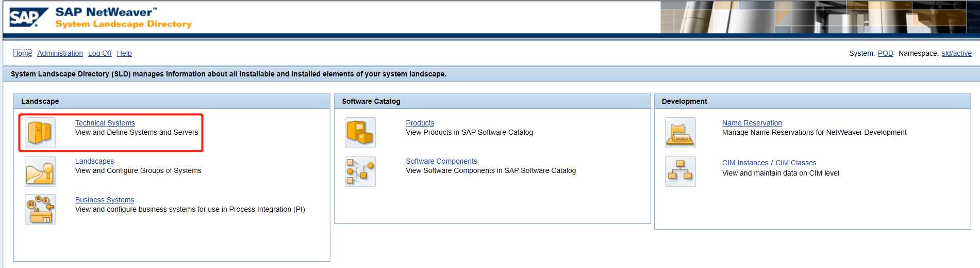The image size is (980, 268).
Task: Click the sld/active namespace link
Action: [957, 53]
